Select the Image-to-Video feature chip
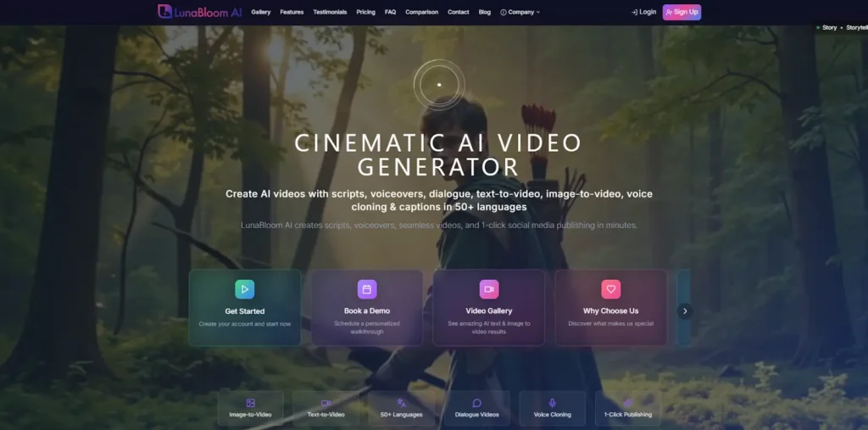Viewport: 868px width, 430px height. click(x=250, y=409)
